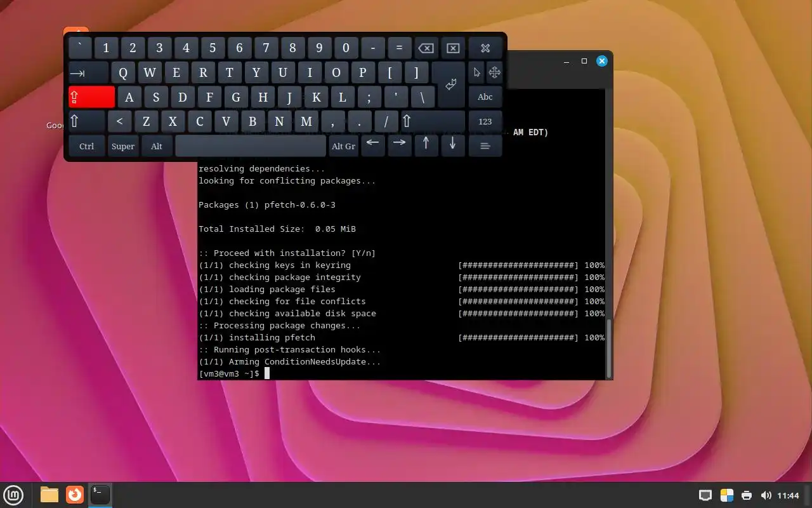Tap the down arrow key
This screenshot has height=508, width=812.
pos(452,145)
